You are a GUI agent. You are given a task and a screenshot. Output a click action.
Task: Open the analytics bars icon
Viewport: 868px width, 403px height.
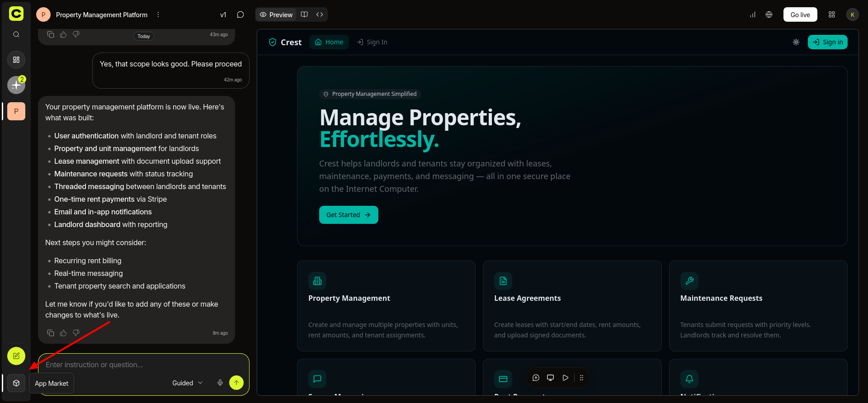[x=753, y=14]
